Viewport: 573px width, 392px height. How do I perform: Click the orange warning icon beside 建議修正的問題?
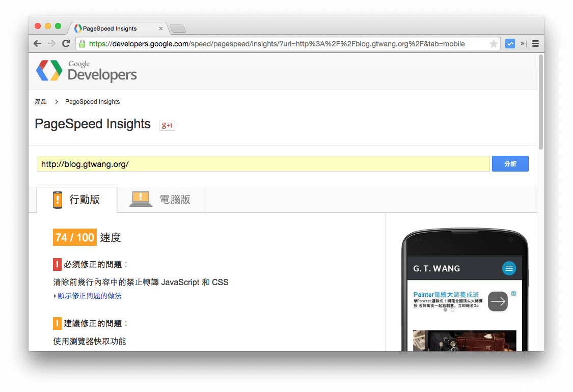57,323
